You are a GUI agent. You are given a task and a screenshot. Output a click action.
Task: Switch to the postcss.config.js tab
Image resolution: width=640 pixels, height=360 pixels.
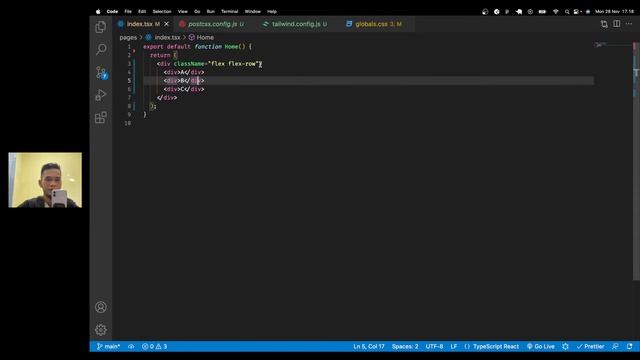(213, 24)
